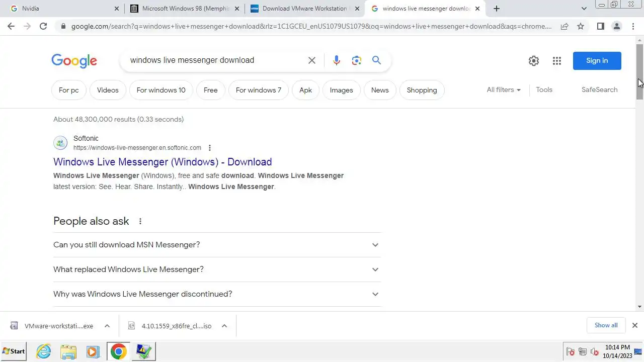Open People also ask options dots
The height and width of the screenshot is (362, 644).
[140, 221]
